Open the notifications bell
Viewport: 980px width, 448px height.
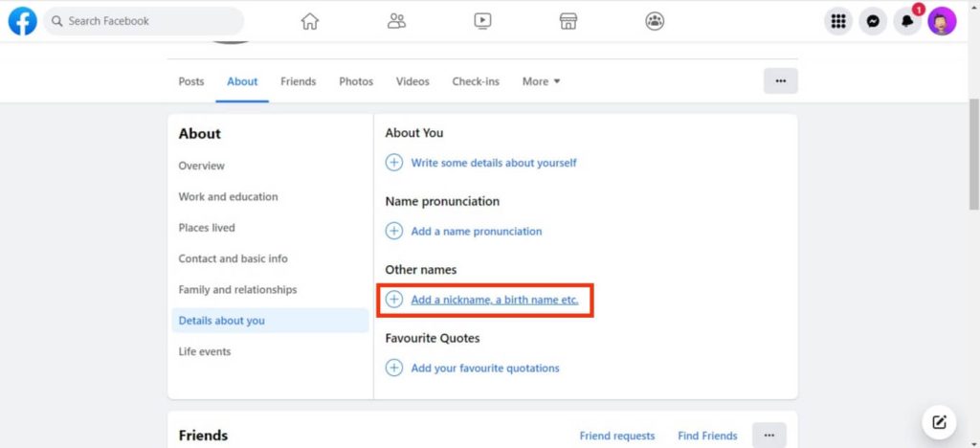tap(907, 22)
